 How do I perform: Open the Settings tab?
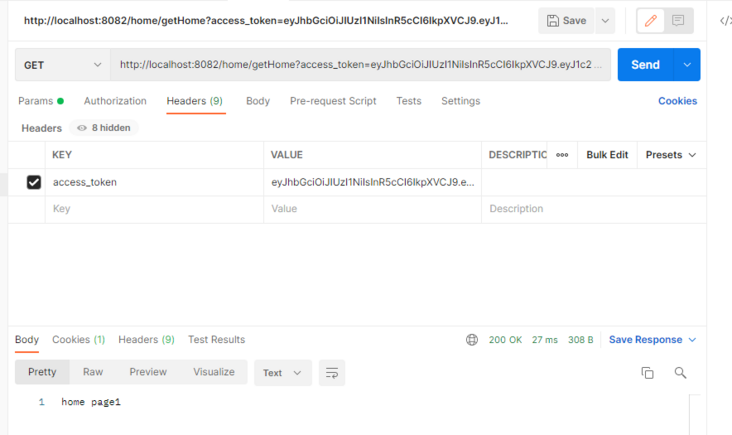(x=461, y=101)
